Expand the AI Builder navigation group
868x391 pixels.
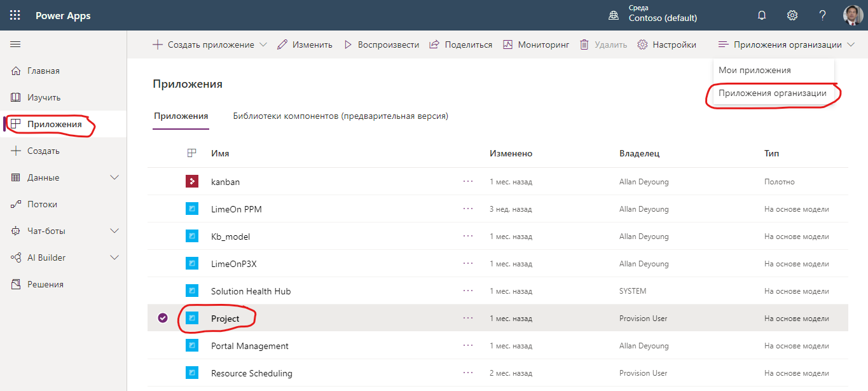(114, 257)
